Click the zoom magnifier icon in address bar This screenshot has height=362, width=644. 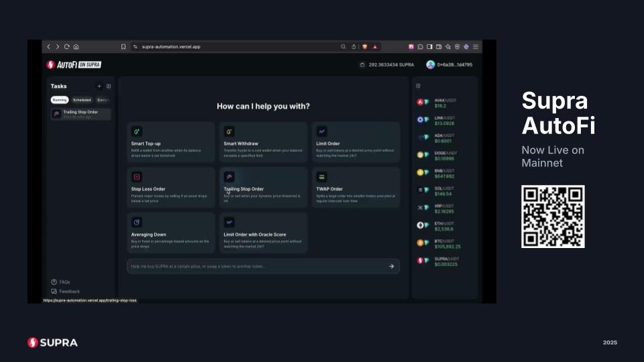coord(343,47)
